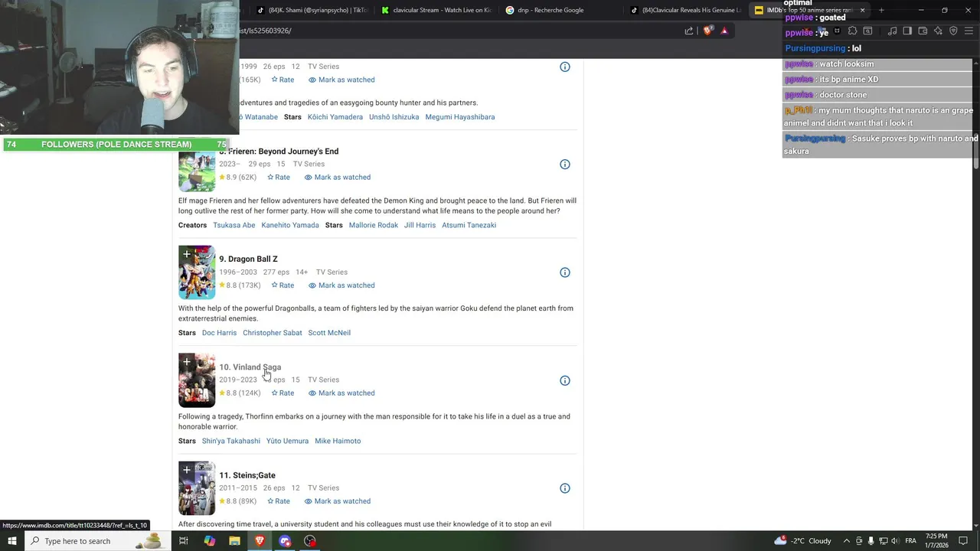
Task: Open Megumi Hayashibara's page
Action: pyautogui.click(x=460, y=117)
